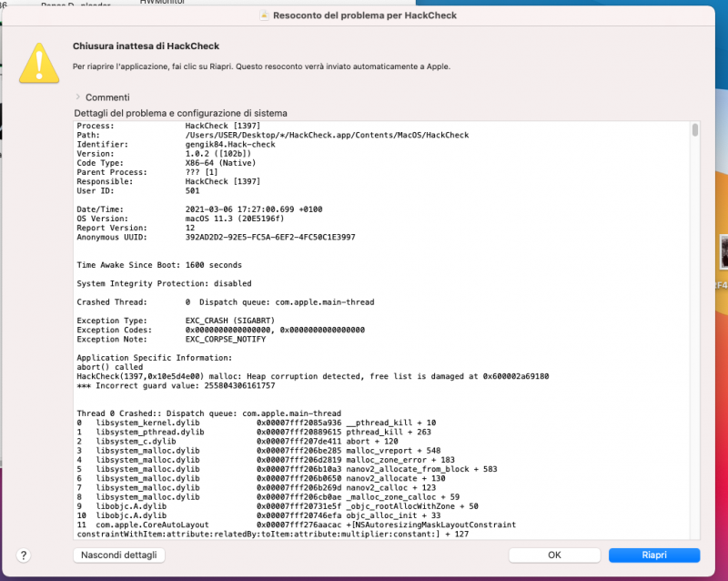Click stack frame 9 '_objc_rootAllocWithZone + 50'
This screenshot has height=581, width=728.
[x=278, y=506]
